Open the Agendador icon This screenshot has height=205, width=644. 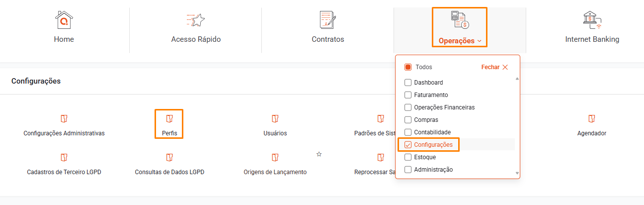pos(592,118)
